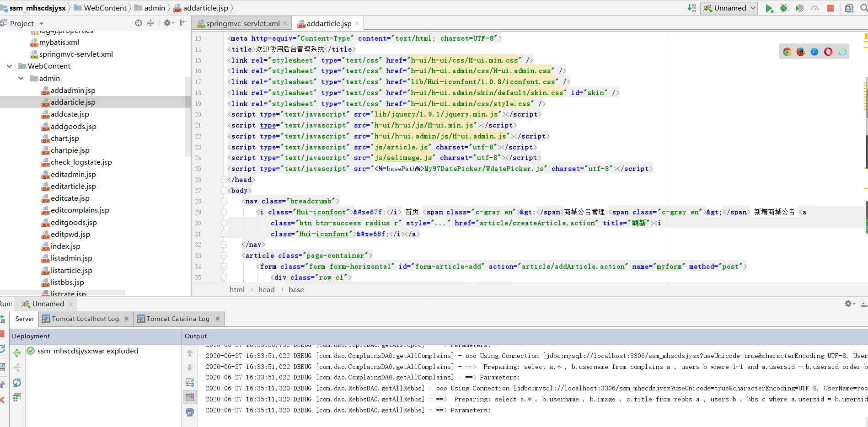Screen dimensions: 868x427
Task: Collapse the WebContent folder
Action: click(x=9, y=66)
